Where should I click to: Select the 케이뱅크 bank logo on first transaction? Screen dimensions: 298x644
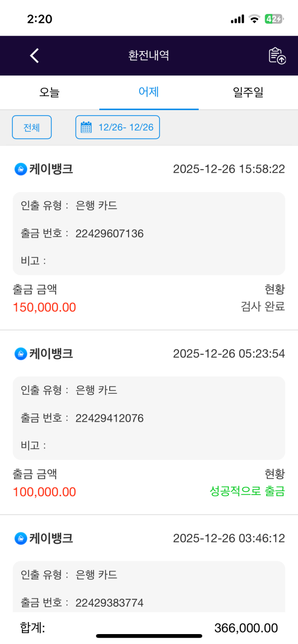pos(19,169)
